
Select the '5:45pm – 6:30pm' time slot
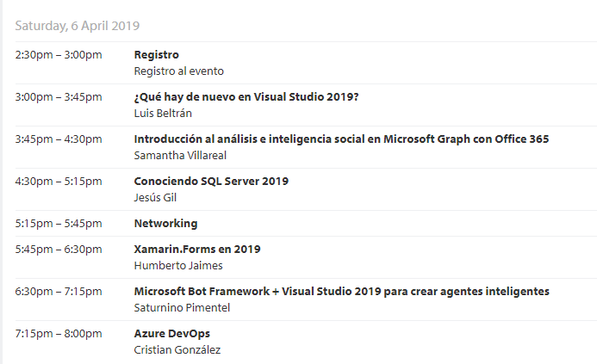point(59,250)
